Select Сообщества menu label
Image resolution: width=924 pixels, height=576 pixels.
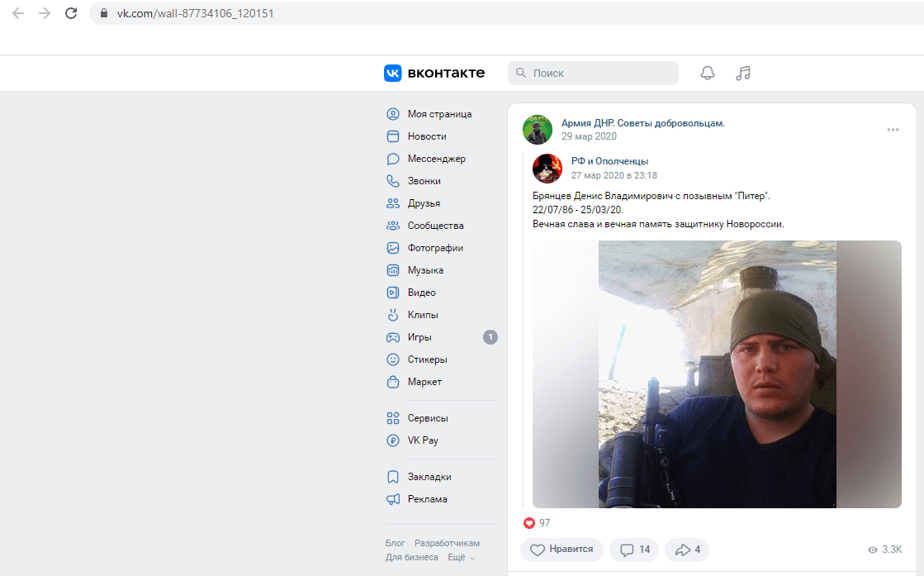tap(435, 226)
